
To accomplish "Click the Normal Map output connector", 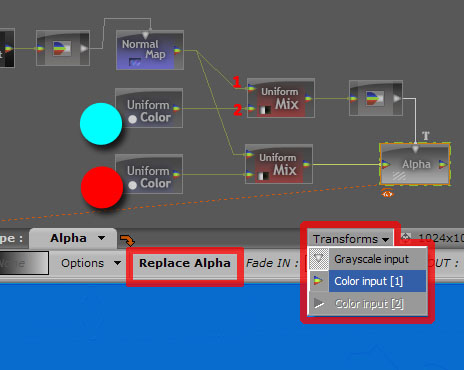I will tap(178, 50).
